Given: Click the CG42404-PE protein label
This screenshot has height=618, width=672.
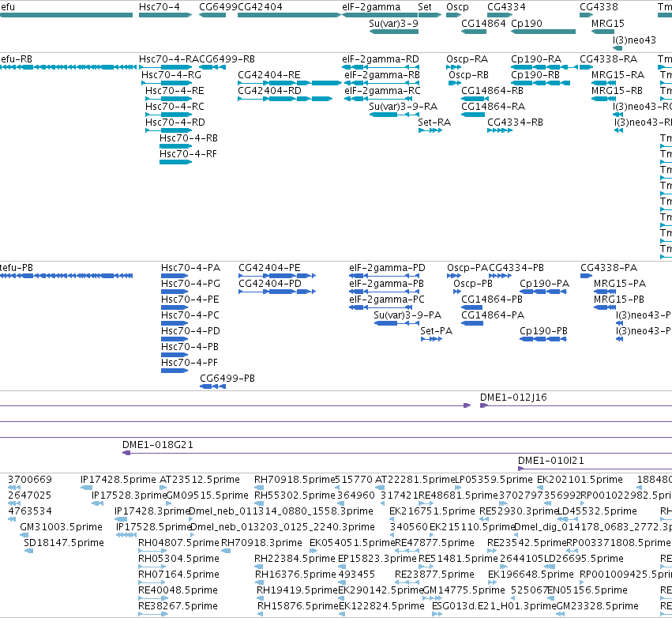Looking at the screenshot, I should (x=269, y=268).
